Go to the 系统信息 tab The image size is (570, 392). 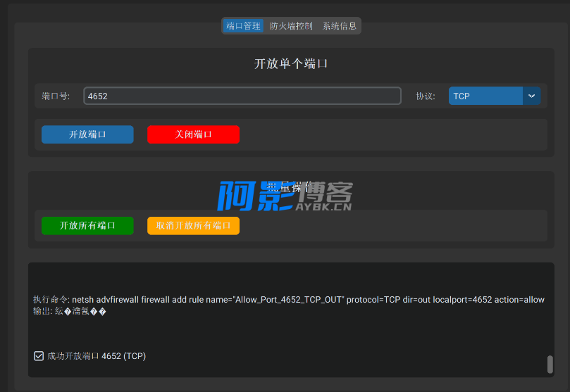click(340, 26)
